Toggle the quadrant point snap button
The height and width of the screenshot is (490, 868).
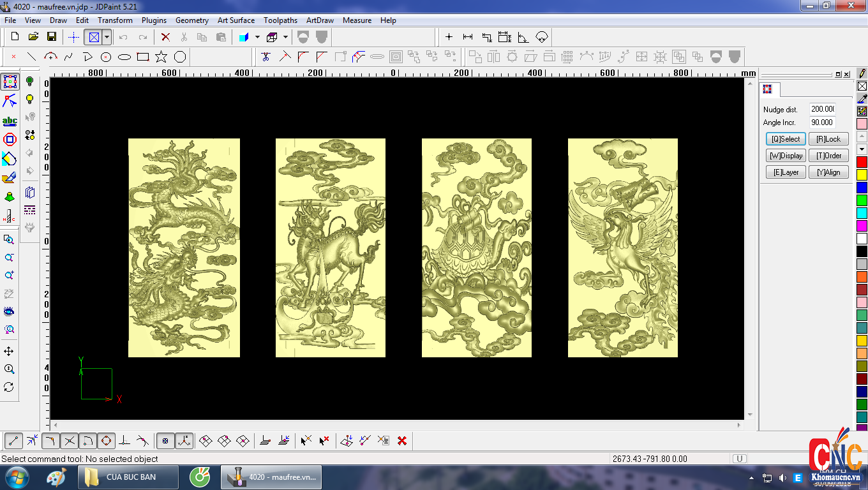click(106, 440)
